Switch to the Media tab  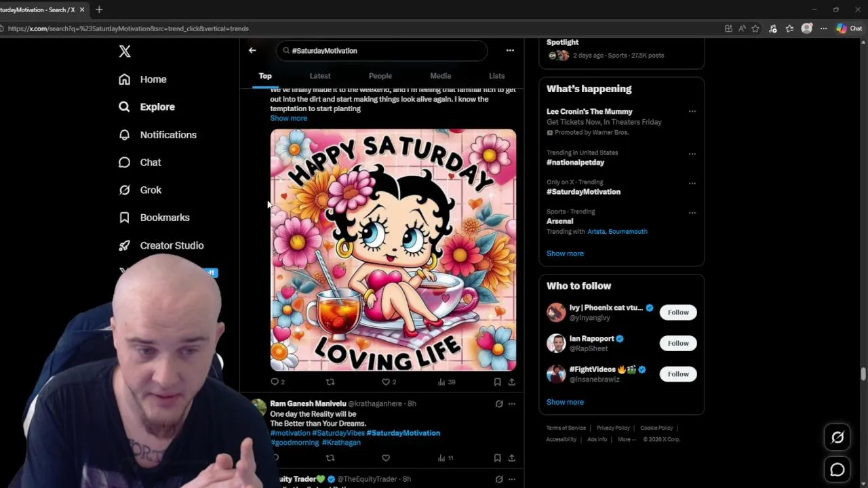tap(440, 76)
